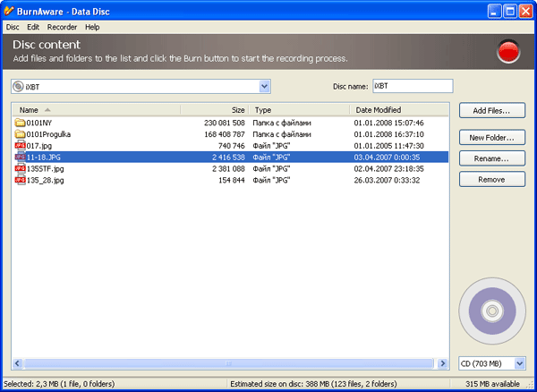
Task: Click the horizontal scrollbar right arrow
Action: tap(443, 363)
